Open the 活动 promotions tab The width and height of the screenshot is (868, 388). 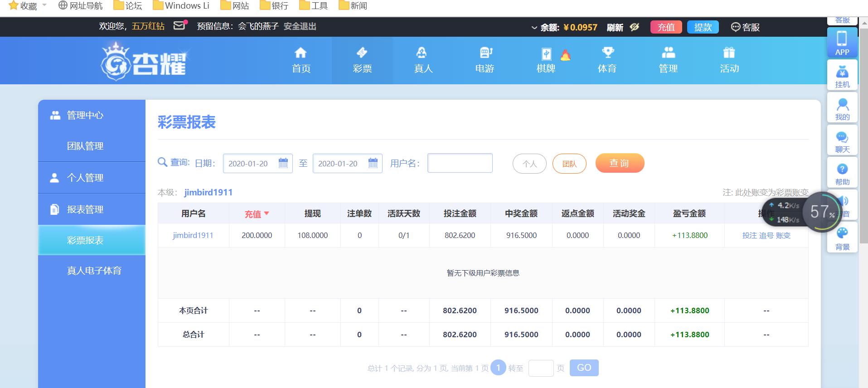729,60
